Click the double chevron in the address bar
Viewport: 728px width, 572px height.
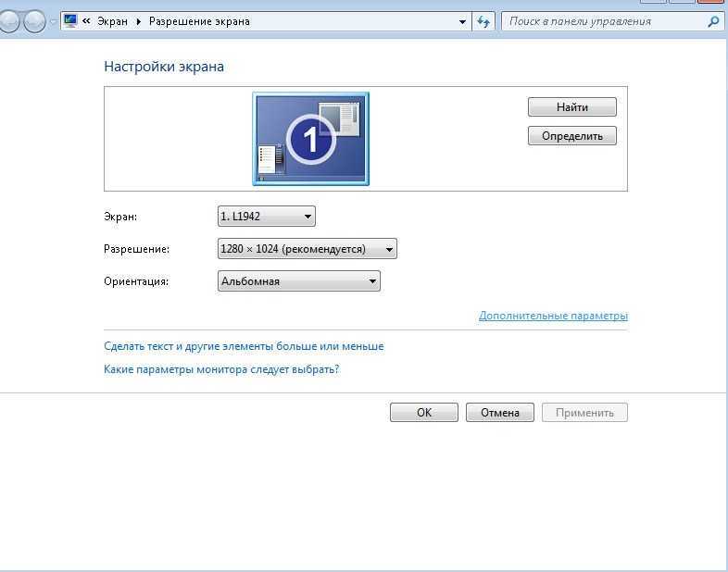86,21
